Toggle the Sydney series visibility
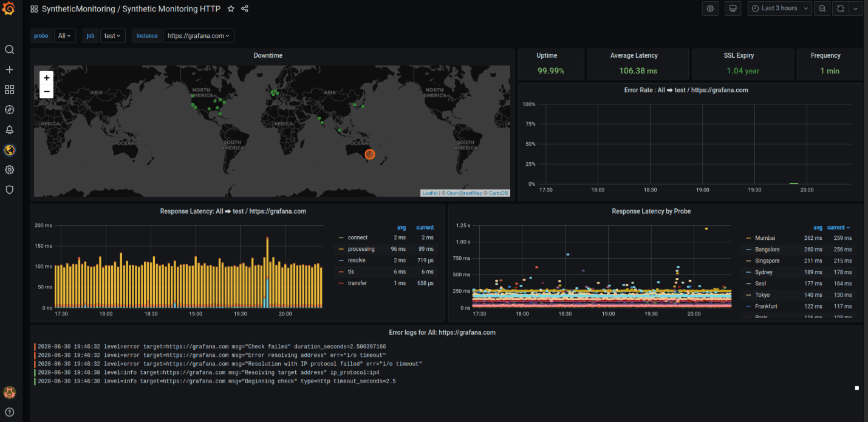Image resolution: width=868 pixels, height=422 pixels. pos(764,272)
